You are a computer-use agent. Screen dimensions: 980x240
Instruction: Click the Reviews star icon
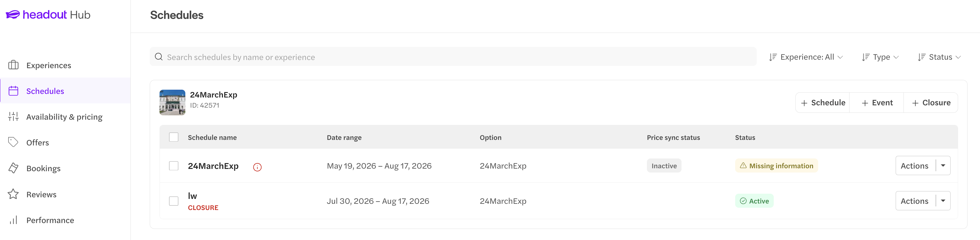(13, 194)
